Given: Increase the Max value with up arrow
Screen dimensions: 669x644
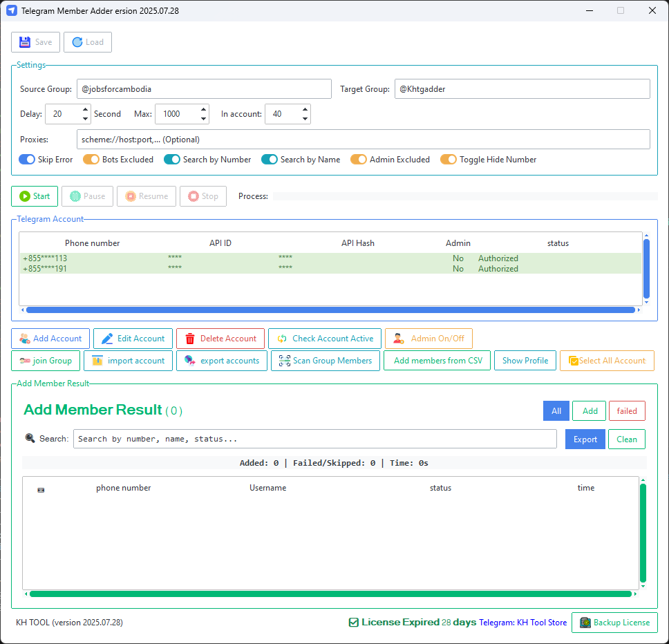Looking at the screenshot, I should (203, 109).
